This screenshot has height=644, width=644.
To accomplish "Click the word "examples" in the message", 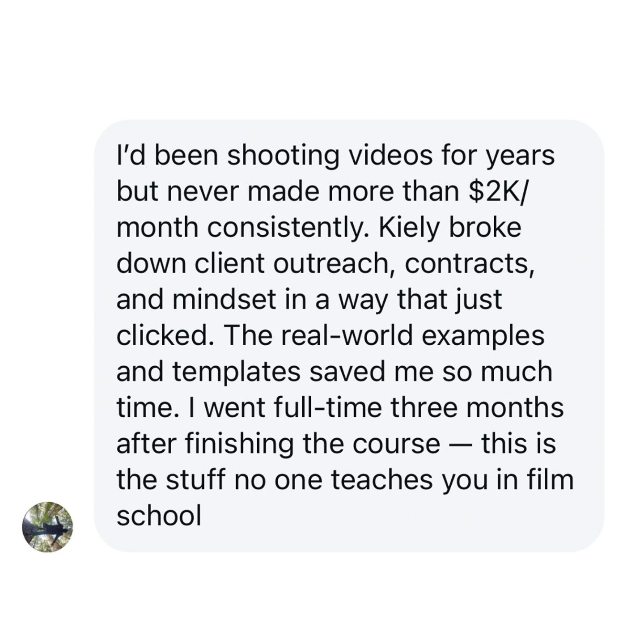I will coord(483,335).
